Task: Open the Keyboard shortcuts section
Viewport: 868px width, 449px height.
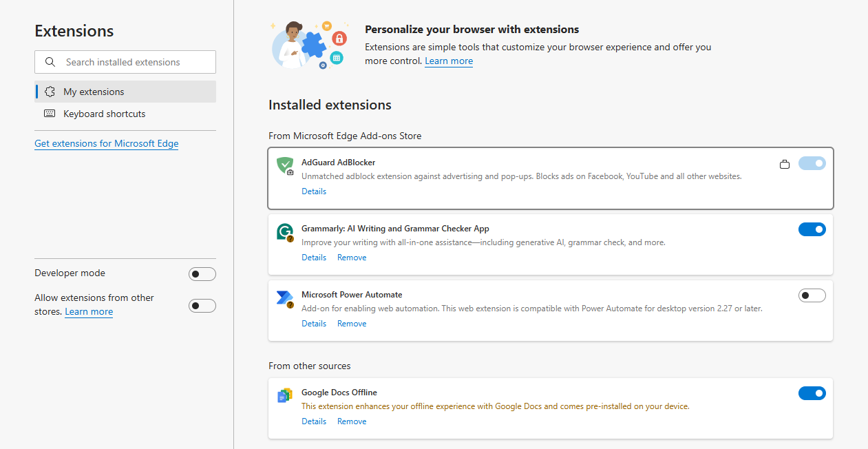Action: (105, 114)
